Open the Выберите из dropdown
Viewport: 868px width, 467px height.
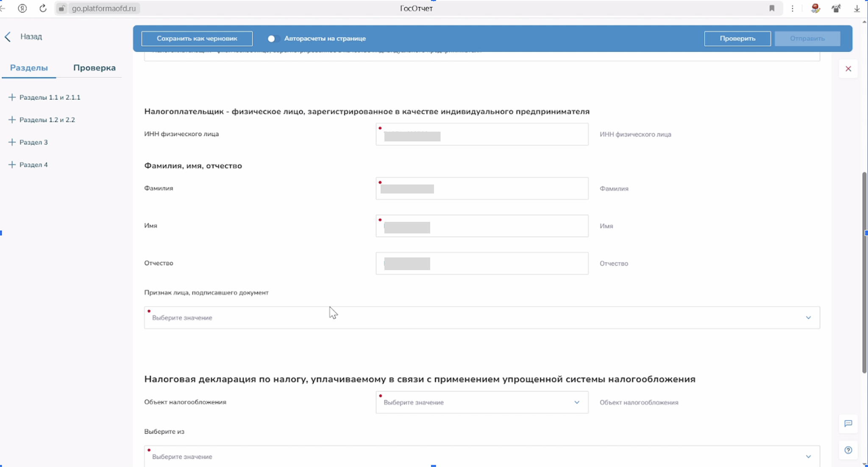click(481, 456)
